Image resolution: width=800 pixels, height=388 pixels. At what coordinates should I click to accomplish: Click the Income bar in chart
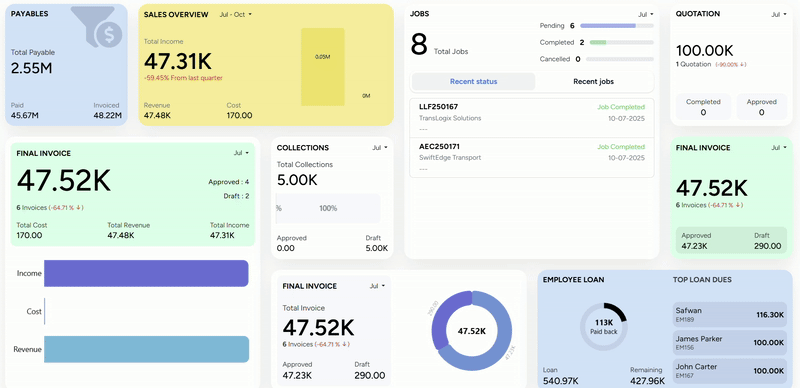146,274
